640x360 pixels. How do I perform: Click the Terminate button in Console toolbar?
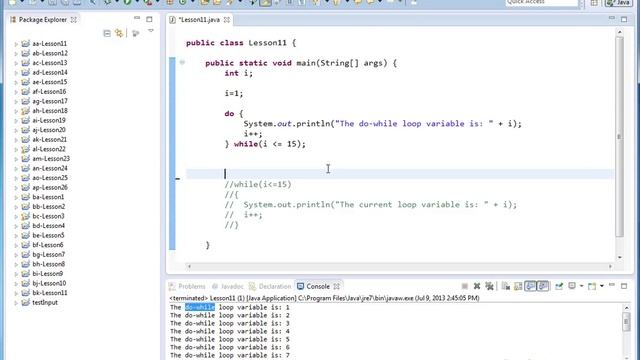pyautogui.click(x=464, y=286)
